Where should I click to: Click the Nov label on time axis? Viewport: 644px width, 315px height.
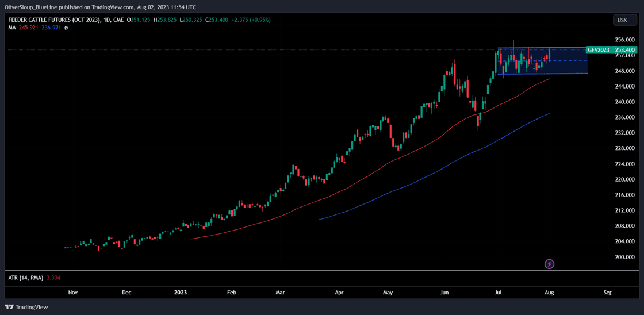click(x=72, y=293)
